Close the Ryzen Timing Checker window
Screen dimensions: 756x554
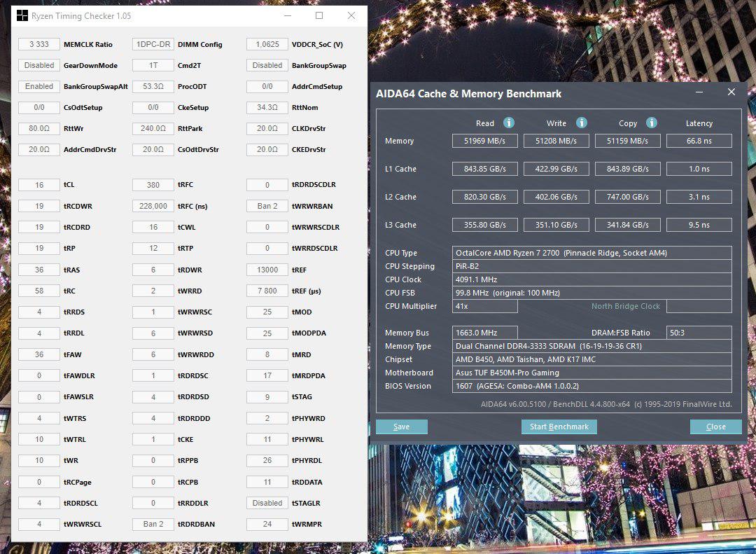tap(351, 15)
